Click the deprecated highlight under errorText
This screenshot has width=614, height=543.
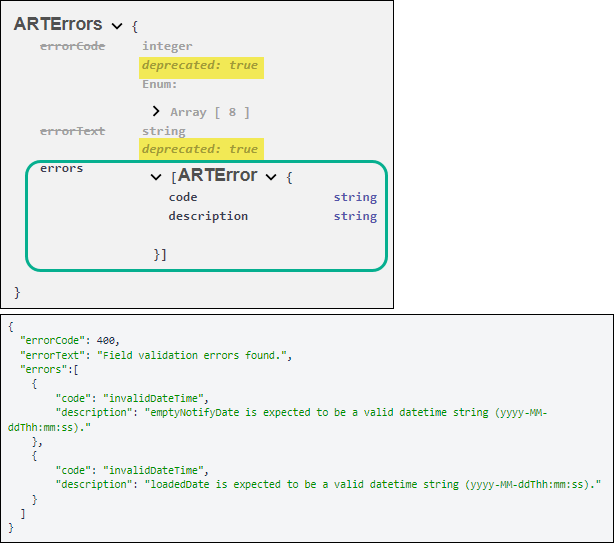tap(200, 149)
